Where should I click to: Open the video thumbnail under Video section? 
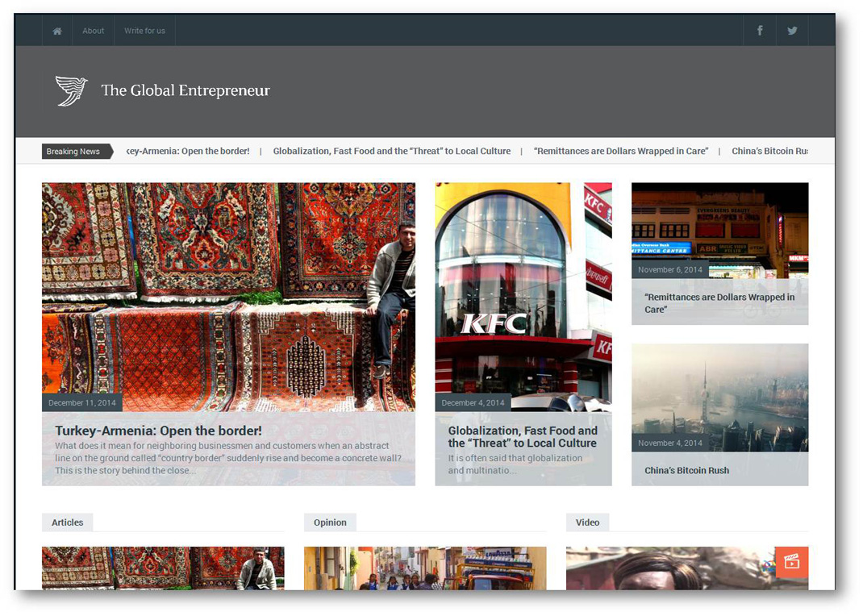pyautogui.click(x=687, y=568)
